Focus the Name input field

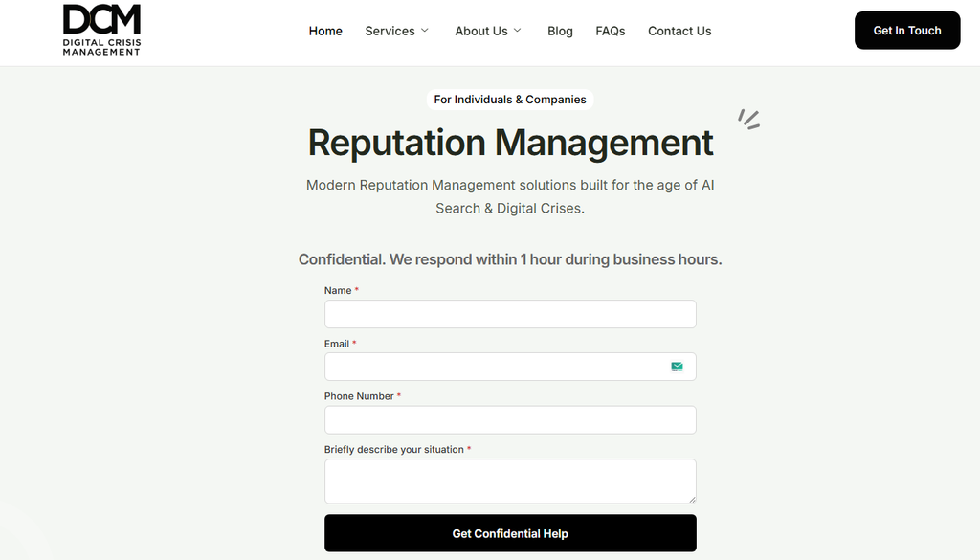point(510,314)
